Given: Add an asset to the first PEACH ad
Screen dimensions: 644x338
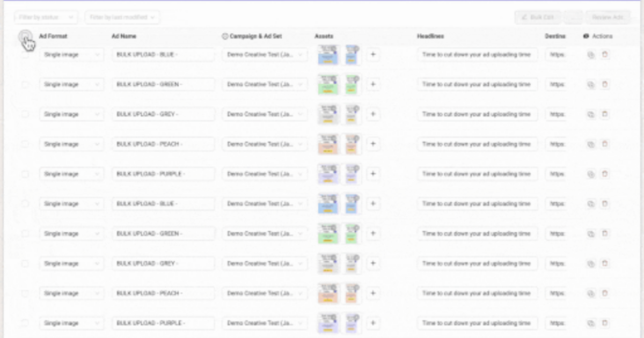Looking at the screenshot, I should [x=373, y=144].
